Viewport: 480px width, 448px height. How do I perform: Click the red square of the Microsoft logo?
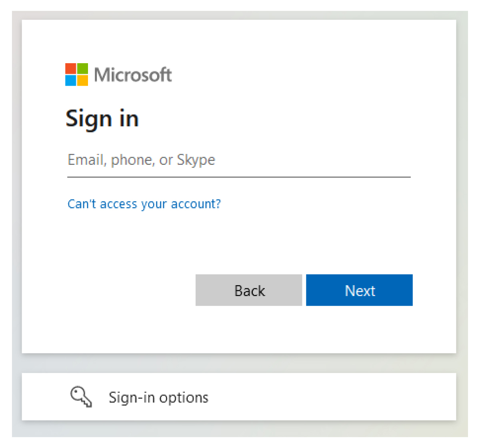(71, 68)
